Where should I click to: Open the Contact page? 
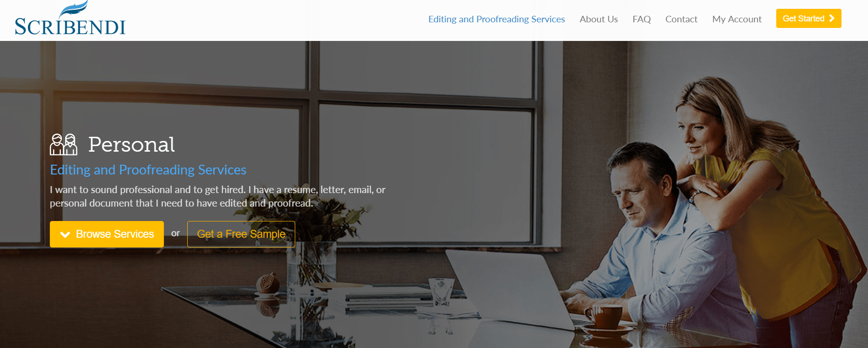681,19
